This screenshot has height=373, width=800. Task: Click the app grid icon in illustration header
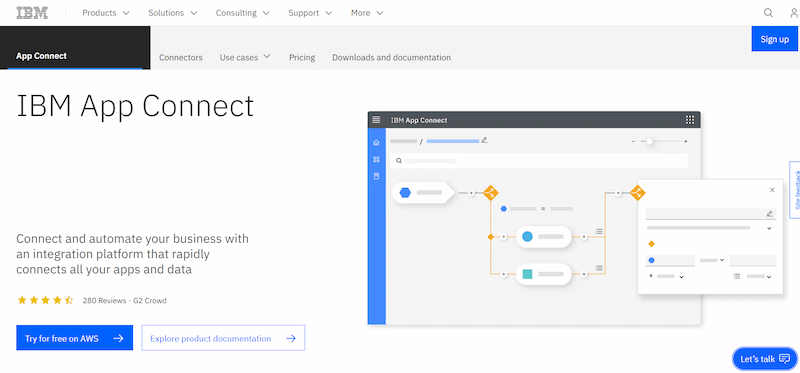[690, 120]
